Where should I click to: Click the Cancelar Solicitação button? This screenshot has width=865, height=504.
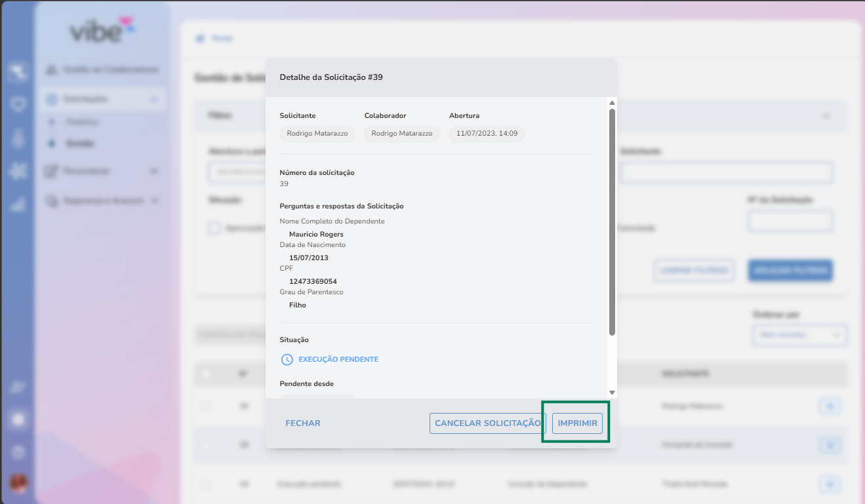tap(487, 423)
